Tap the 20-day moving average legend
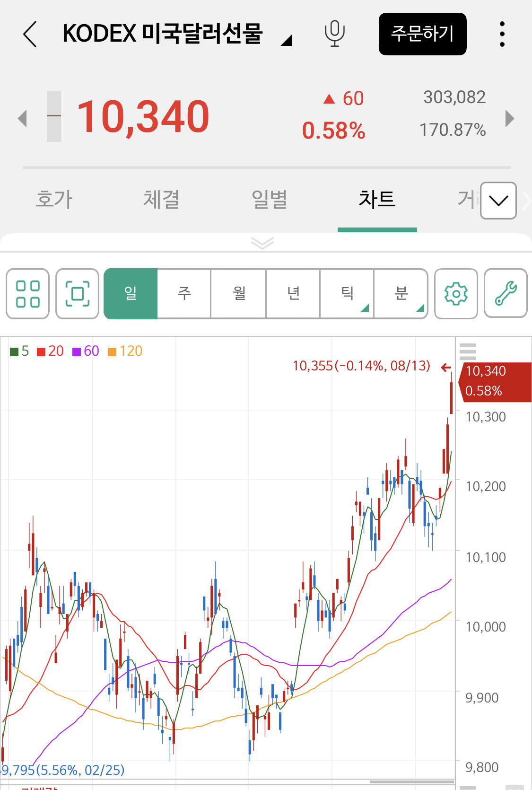The height and width of the screenshot is (790, 532). tap(50, 351)
